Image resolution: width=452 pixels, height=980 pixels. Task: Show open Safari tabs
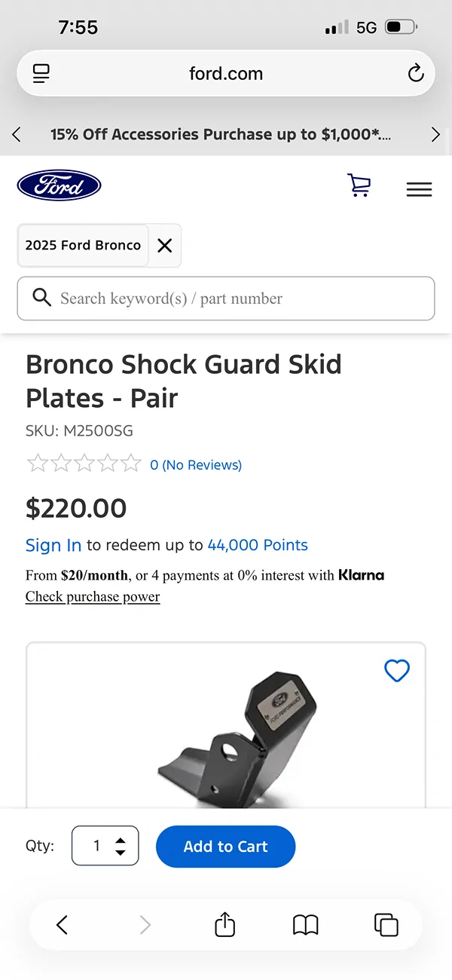point(386,924)
